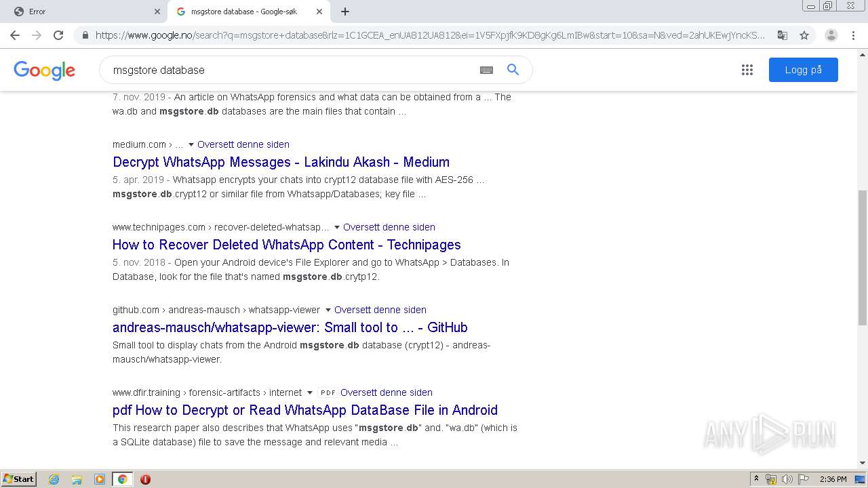Image resolution: width=868 pixels, height=488 pixels.
Task: Open the Google apps grid
Action: (747, 70)
